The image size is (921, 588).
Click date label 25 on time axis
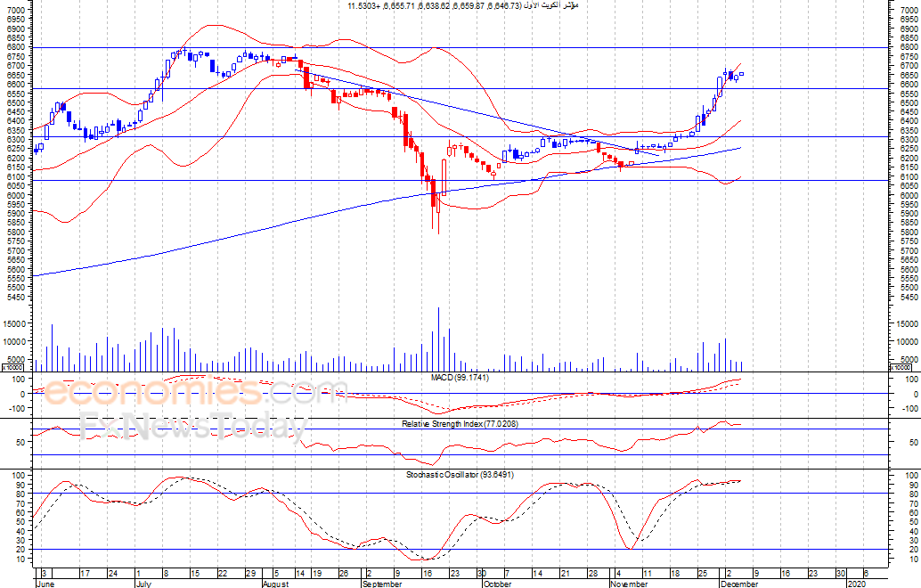point(702,574)
